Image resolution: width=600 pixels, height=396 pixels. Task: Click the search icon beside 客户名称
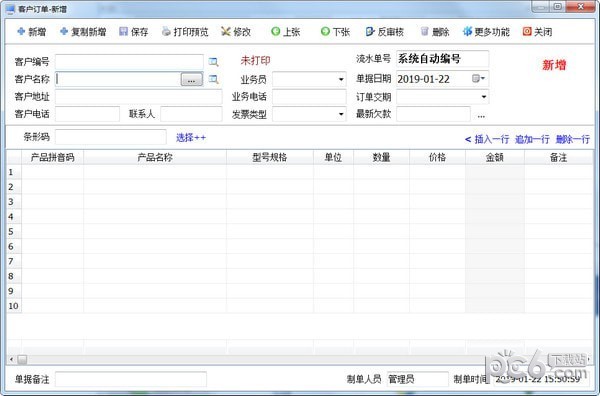pos(213,79)
